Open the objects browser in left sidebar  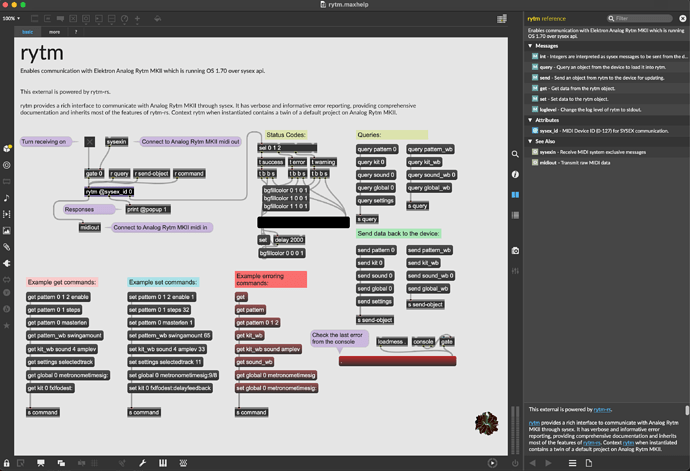7,148
